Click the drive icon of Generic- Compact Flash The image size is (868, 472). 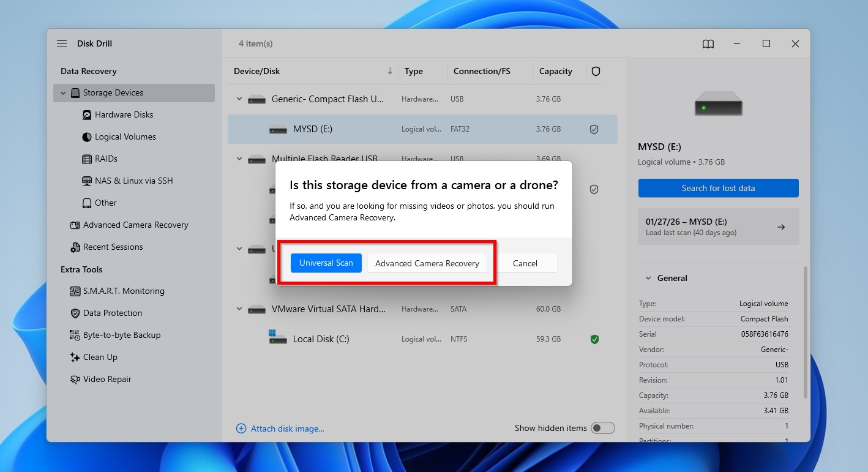257,99
